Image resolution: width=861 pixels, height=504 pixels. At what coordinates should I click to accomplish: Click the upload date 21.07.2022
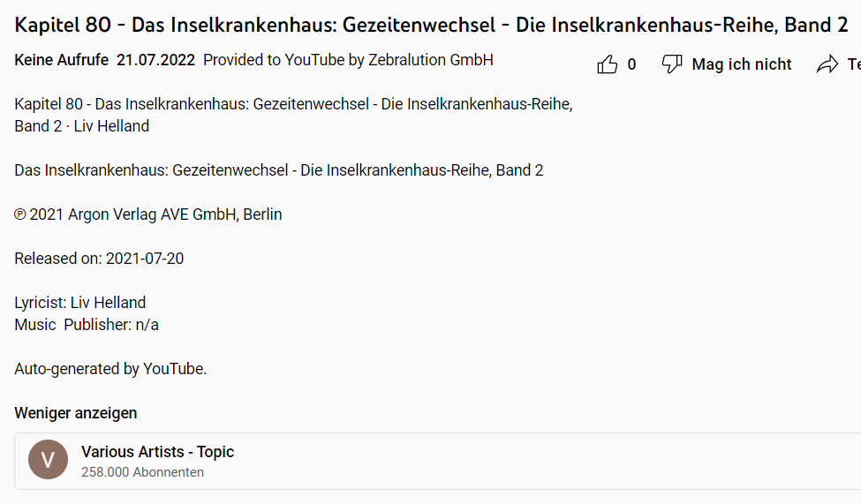(x=155, y=60)
